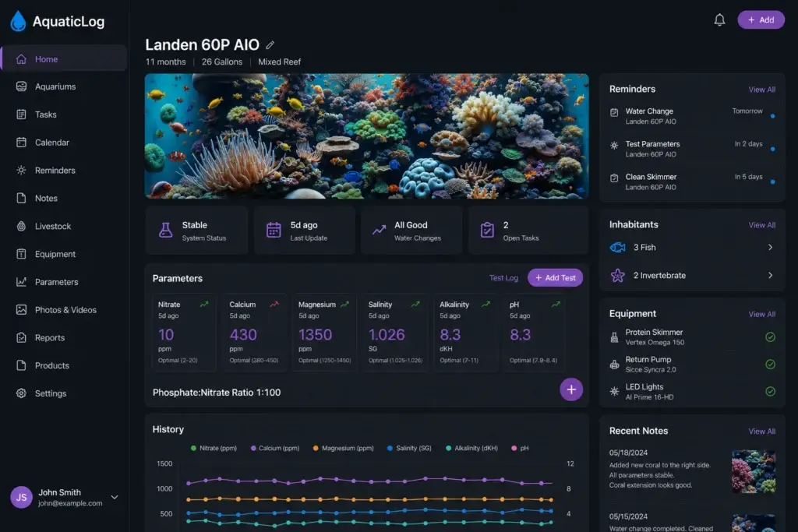Open Products in sidebar

pos(64,365)
